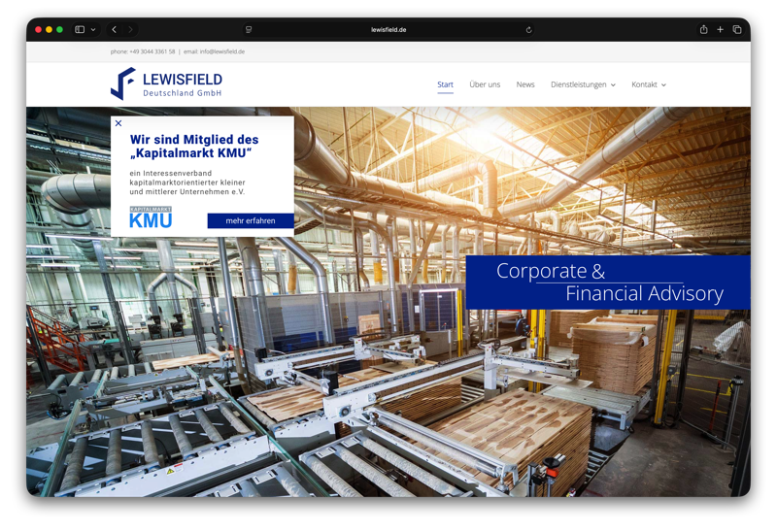The image size is (777, 532).
Task: Go to the News page
Action: [525, 84]
